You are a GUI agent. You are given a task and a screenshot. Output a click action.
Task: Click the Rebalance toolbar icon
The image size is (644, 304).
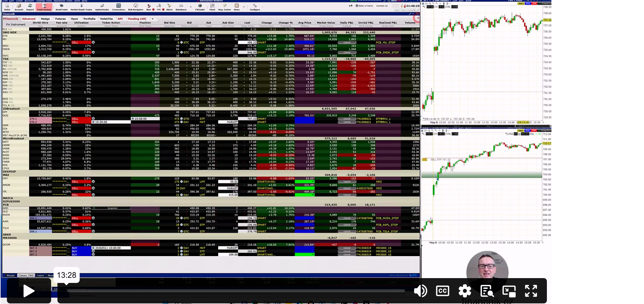(181, 7)
